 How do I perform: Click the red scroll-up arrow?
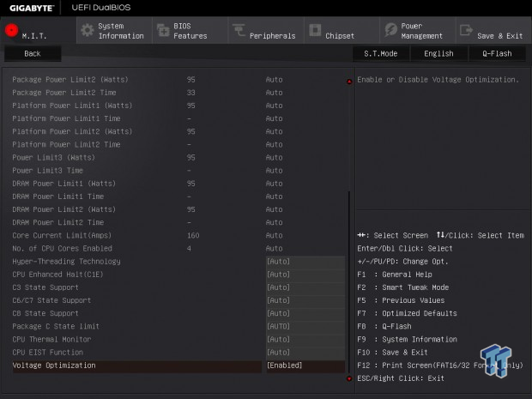(x=349, y=82)
